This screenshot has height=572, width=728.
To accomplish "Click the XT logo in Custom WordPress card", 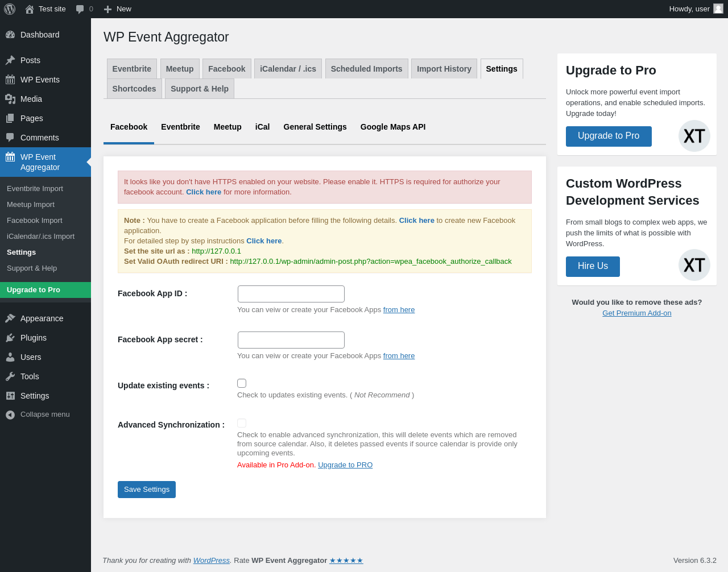I will click(694, 265).
